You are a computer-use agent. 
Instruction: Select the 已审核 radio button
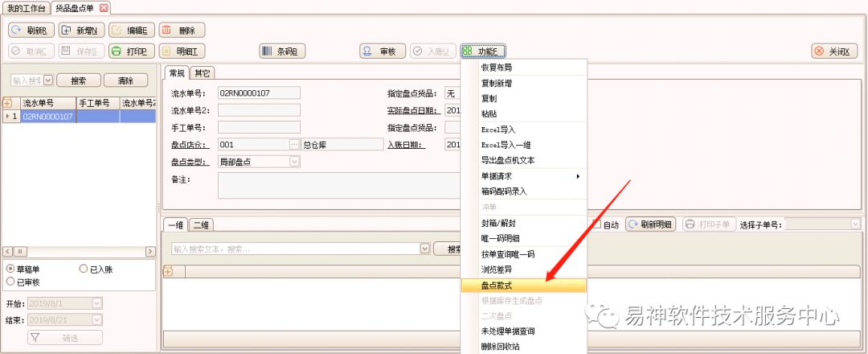tap(10, 282)
